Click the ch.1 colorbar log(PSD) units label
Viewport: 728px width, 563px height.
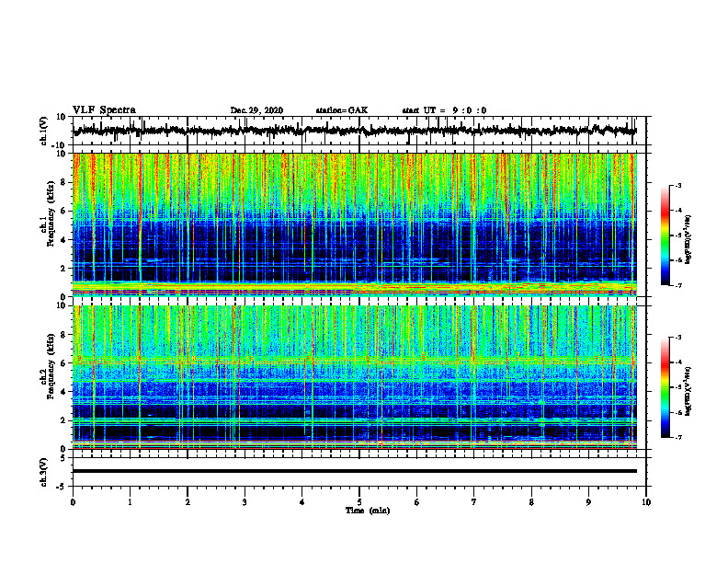[688, 240]
